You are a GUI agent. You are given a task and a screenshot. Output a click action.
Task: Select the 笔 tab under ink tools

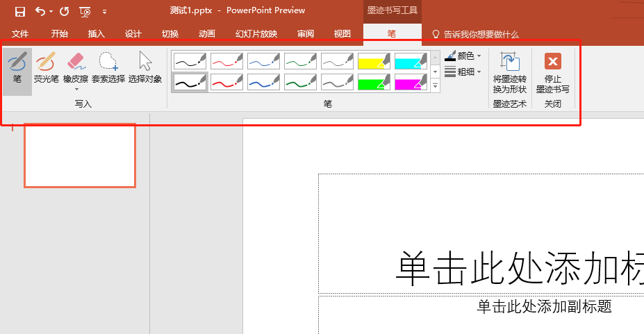point(392,33)
